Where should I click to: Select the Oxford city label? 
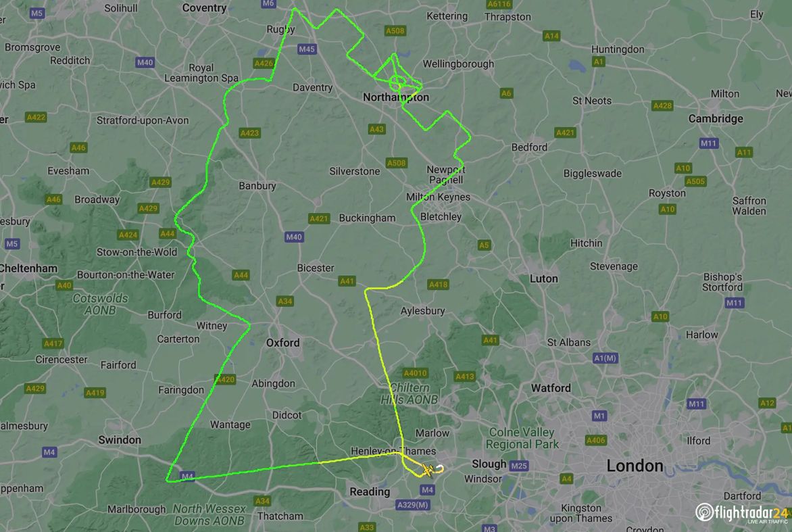283,343
